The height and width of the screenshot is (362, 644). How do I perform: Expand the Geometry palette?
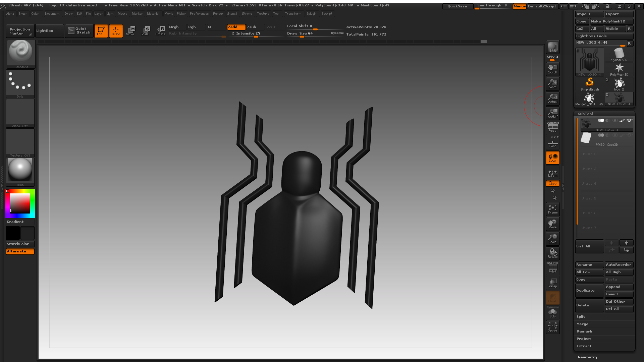pos(588,357)
